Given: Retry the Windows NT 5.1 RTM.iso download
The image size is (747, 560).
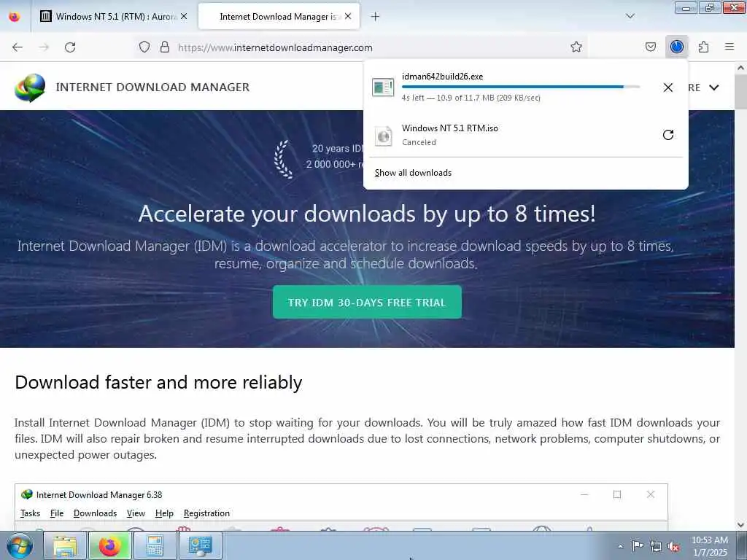Looking at the screenshot, I should point(668,135).
